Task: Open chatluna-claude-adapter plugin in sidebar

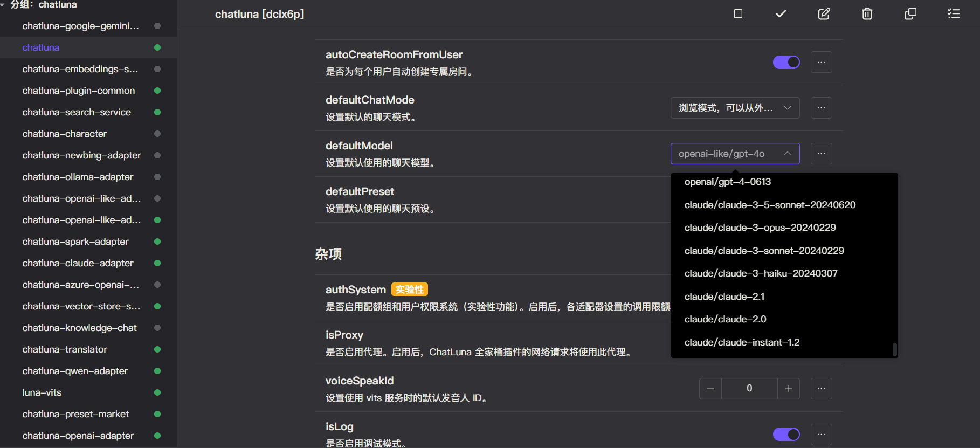Action: [x=78, y=263]
